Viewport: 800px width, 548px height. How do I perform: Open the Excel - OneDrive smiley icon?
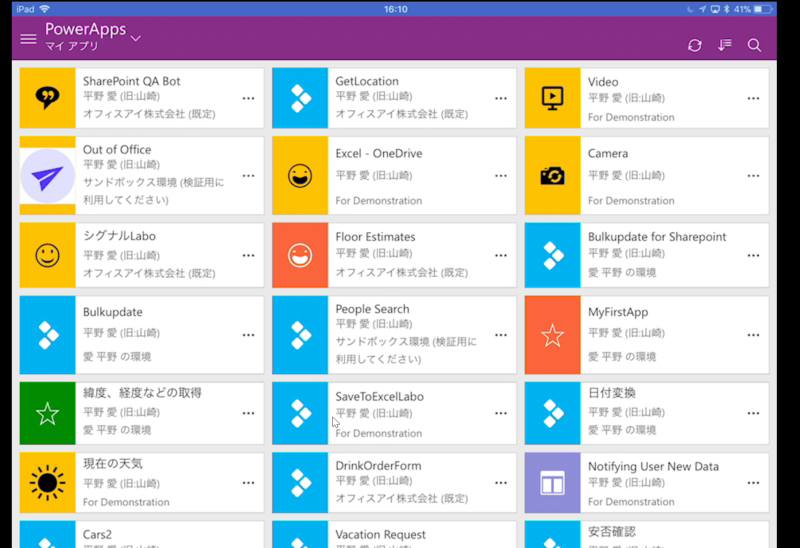(x=300, y=176)
